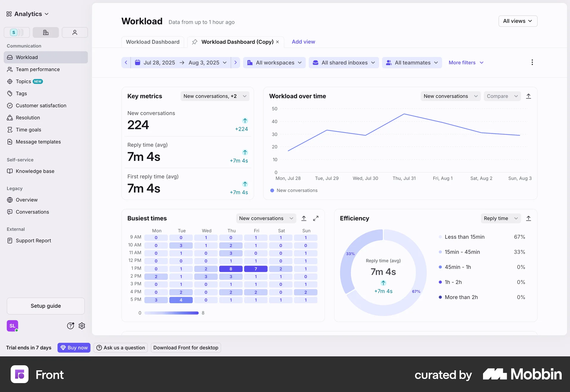Switch to the Workload Dashboard tab
This screenshot has height=392, width=570.
pos(153,42)
